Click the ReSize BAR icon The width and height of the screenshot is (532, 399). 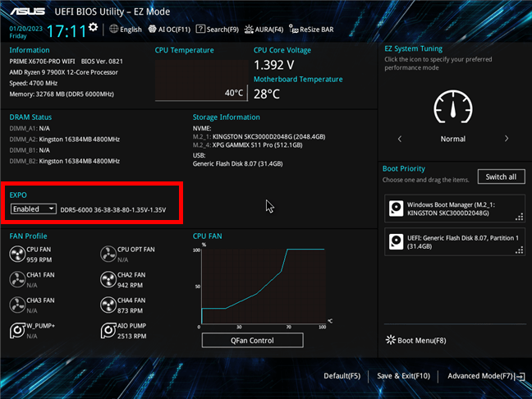tap(293, 30)
